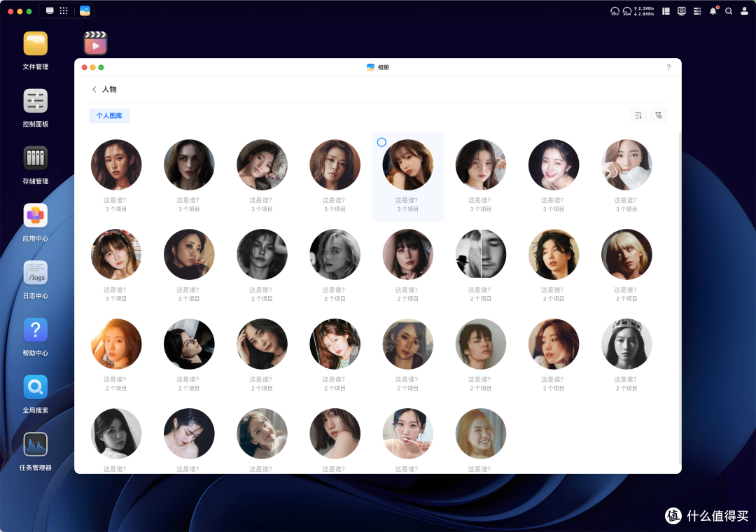The height and width of the screenshot is (532, 756).
Task: Launch 存储管理 storage manager
Action: coord(36,158)
